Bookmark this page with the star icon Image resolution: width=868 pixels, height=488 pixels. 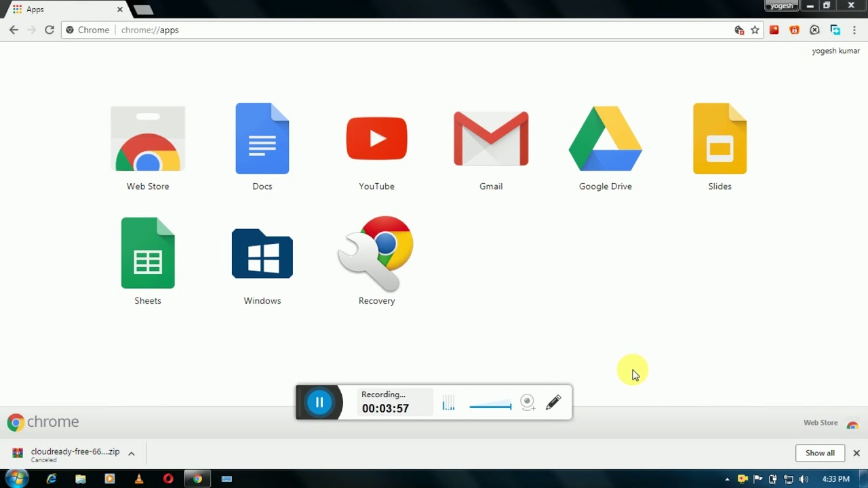click(x=755, y=30)
